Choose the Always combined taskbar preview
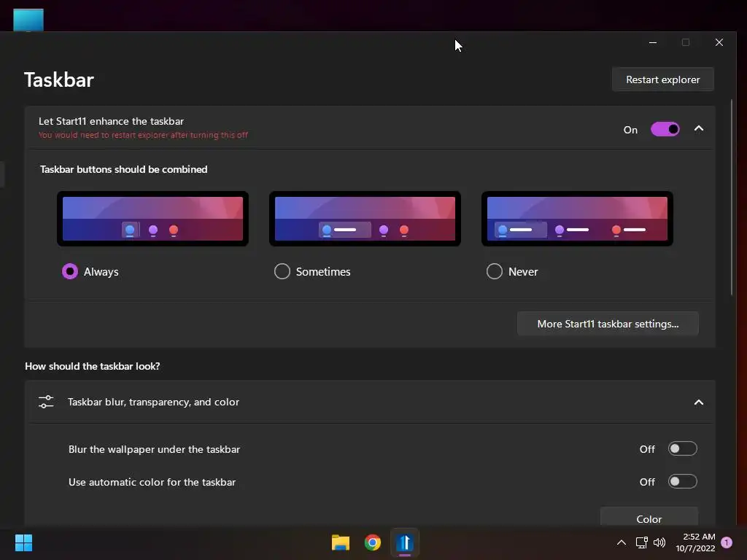 153,219
